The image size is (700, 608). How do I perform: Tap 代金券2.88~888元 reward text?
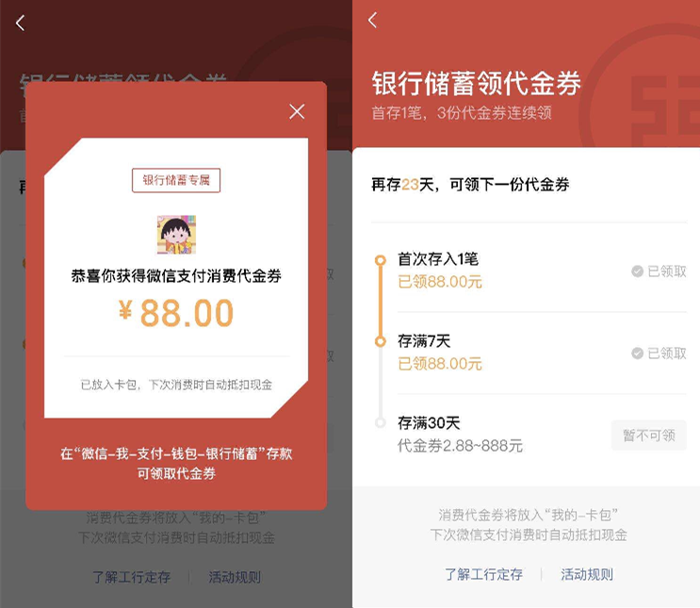coord(460,445)
